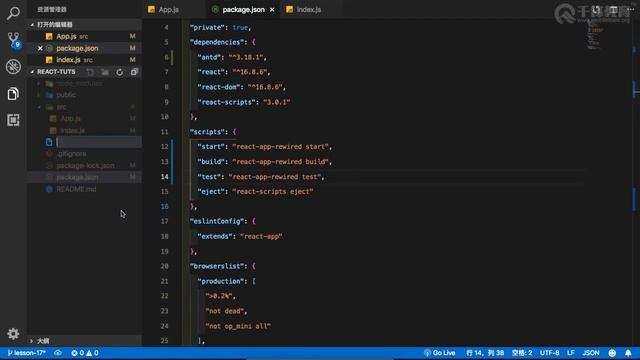Change JSON language mode
The image size is (640, 360).
[x=591, y=353]
